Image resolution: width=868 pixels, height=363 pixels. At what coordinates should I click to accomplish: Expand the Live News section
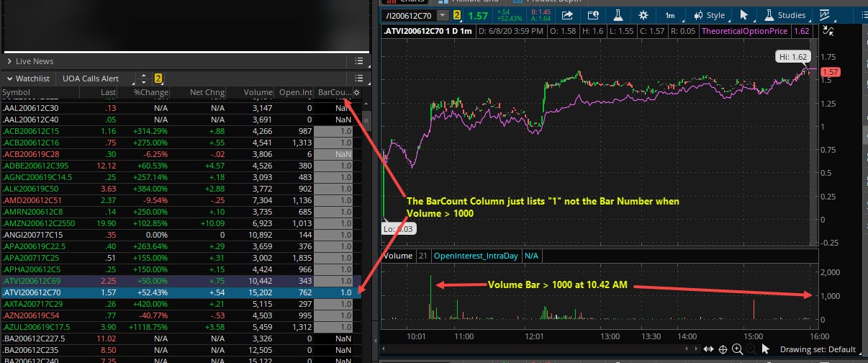pos(9,62)
